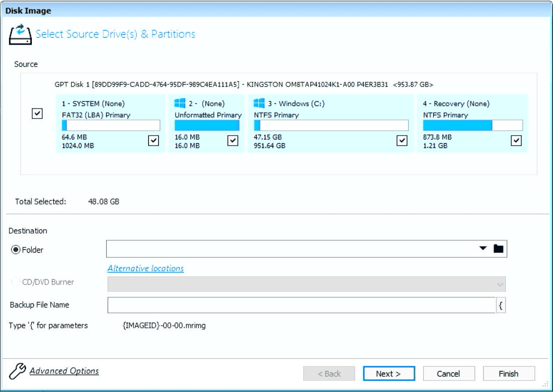Uncheck the Recovery partition checkbox
Image resolution: width=553 pixels, height=392 pixels.
(x=516, y=141)
